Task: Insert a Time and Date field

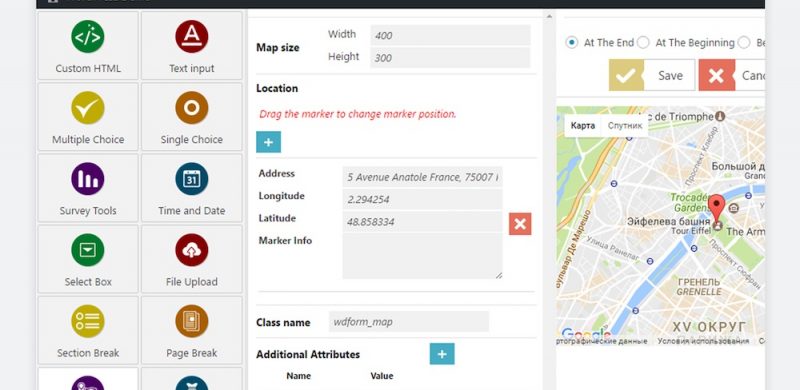Action: point(191,188)
